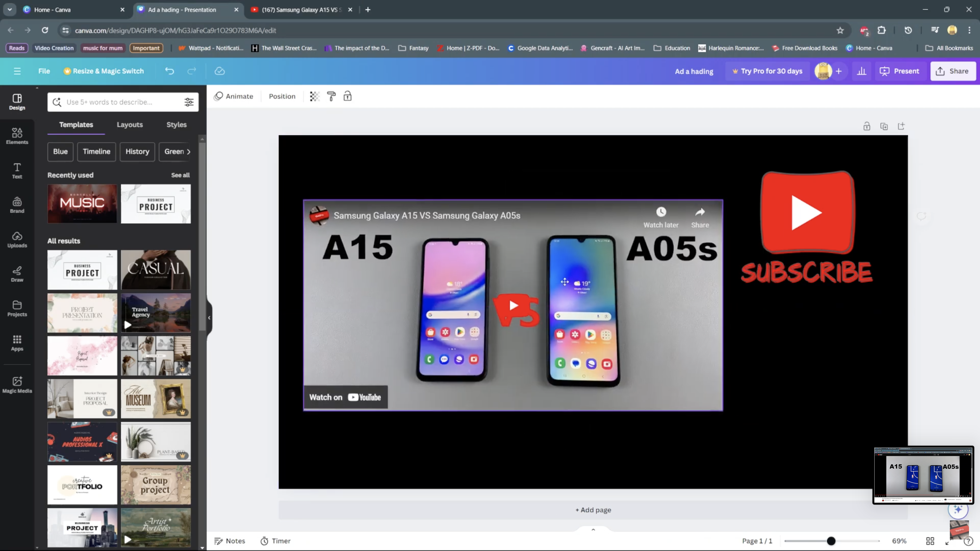
Task: Switch to Home - Canva browser tab
Action: (x=74, y=10)
